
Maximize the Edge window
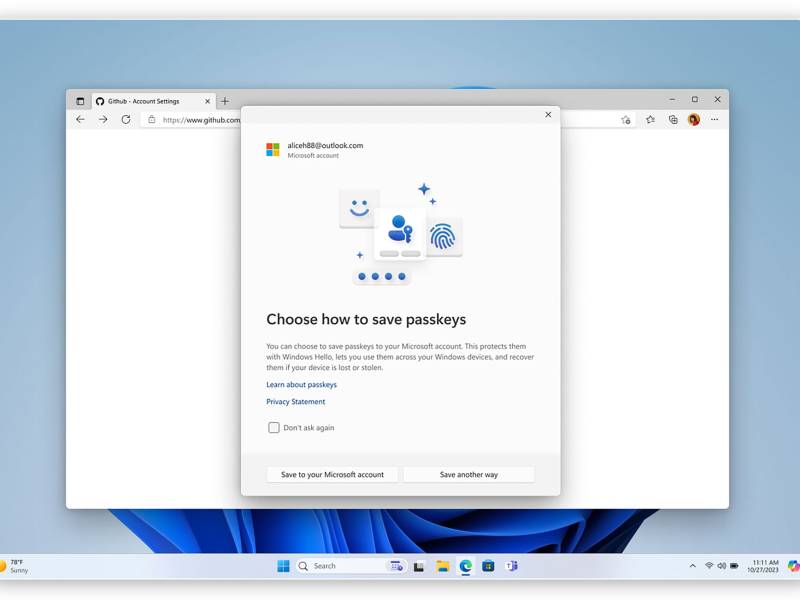click(x=694, y=99)
